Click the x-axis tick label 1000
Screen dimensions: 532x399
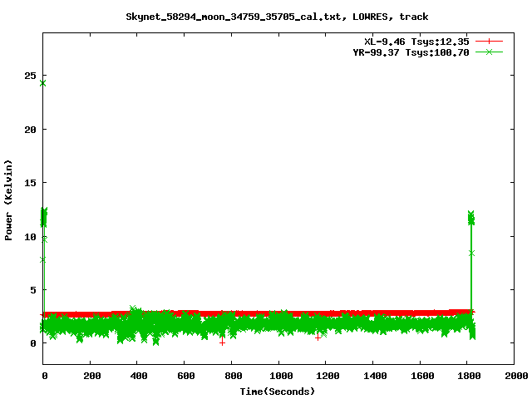pos(281,376)
